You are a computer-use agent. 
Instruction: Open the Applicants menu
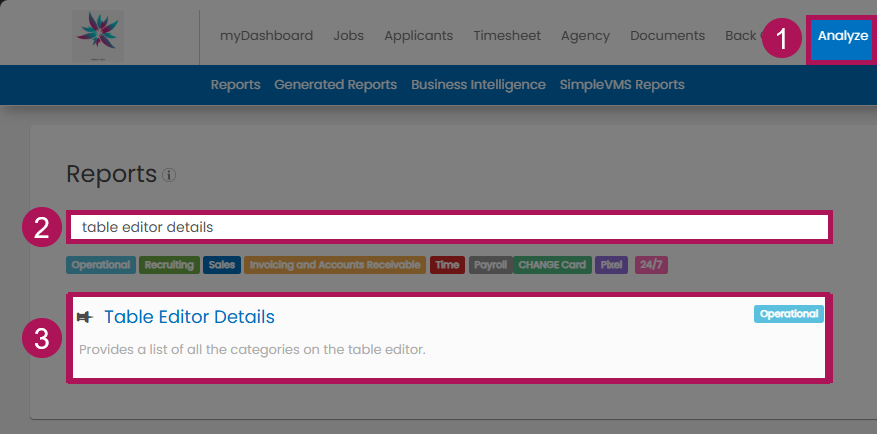point(418,36)
